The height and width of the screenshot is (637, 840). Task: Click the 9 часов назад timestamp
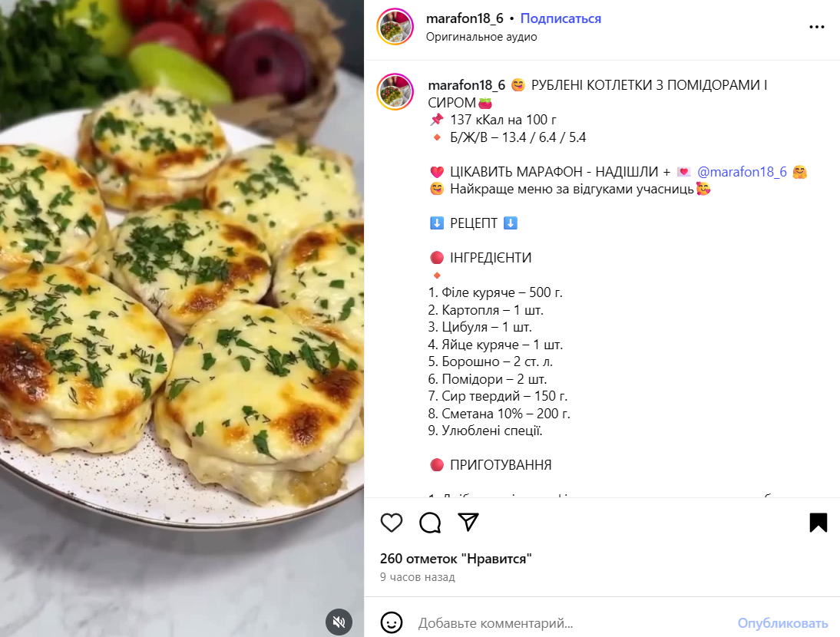[x=418, y=577]
